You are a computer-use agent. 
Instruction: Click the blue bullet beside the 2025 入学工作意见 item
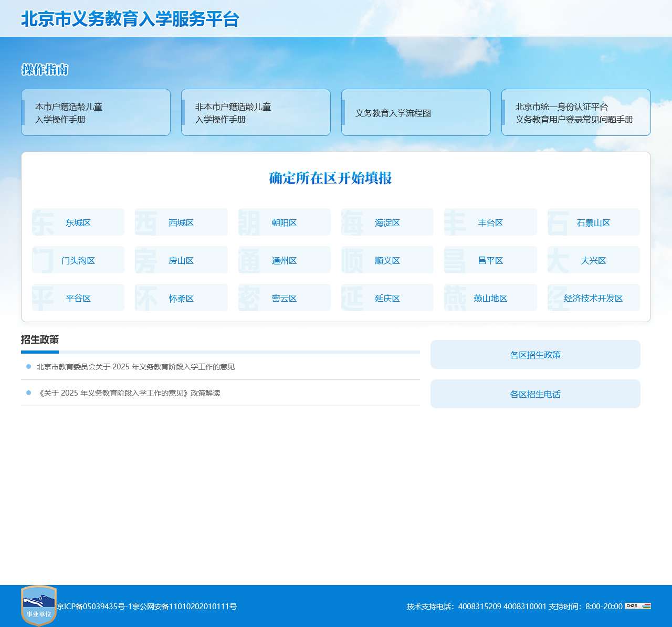click(28, 366)
